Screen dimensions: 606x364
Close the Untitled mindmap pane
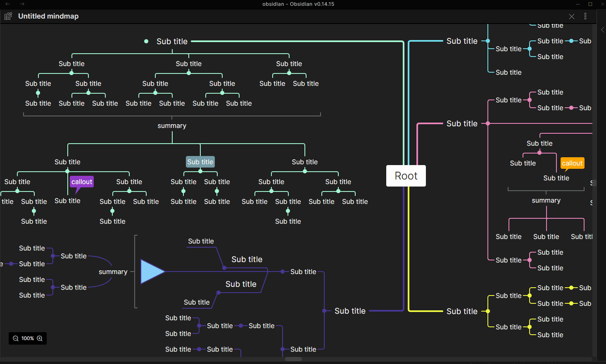click(572, 17)
